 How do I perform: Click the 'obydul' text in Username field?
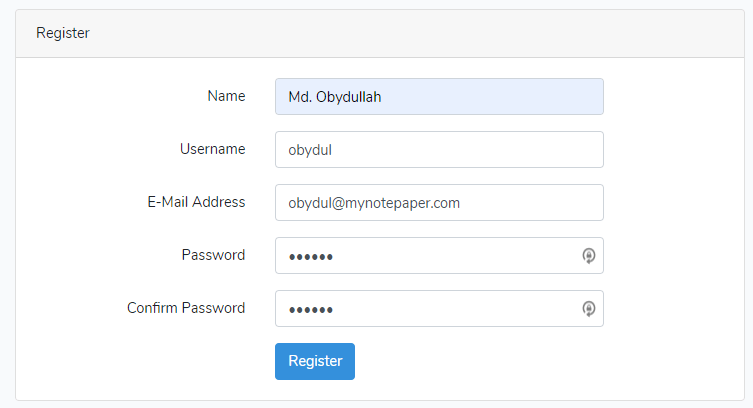310,150
